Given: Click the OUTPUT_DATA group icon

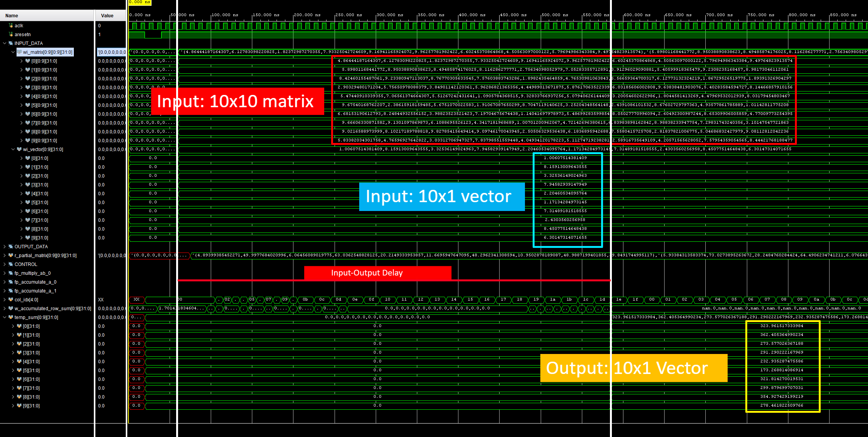Looking at the screenshot, I should tap(11, 246).
